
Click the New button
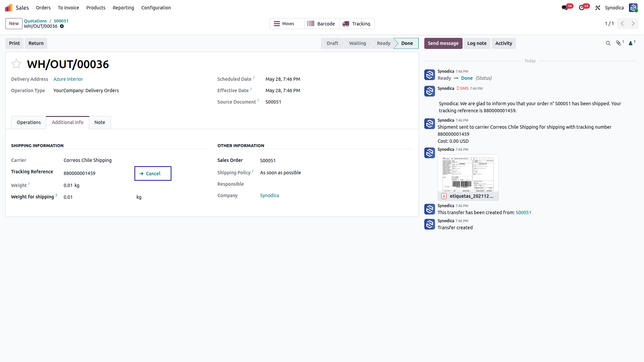point(14,23)
